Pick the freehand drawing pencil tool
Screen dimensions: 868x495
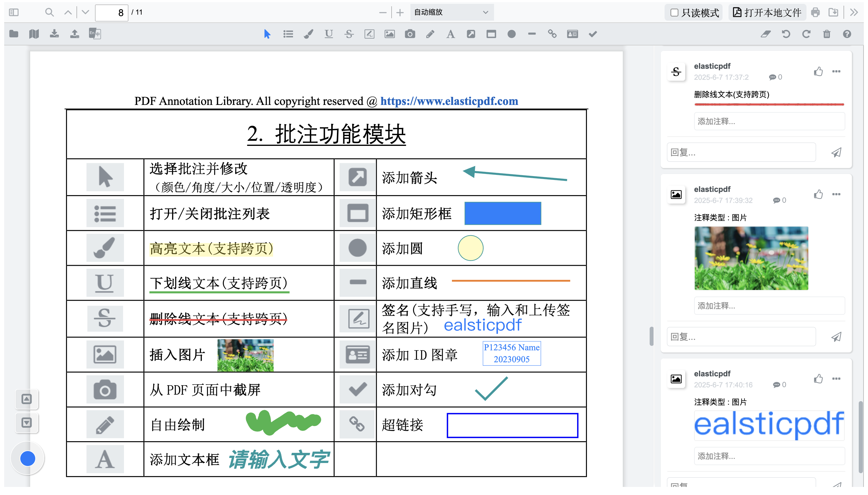[430, 34]
